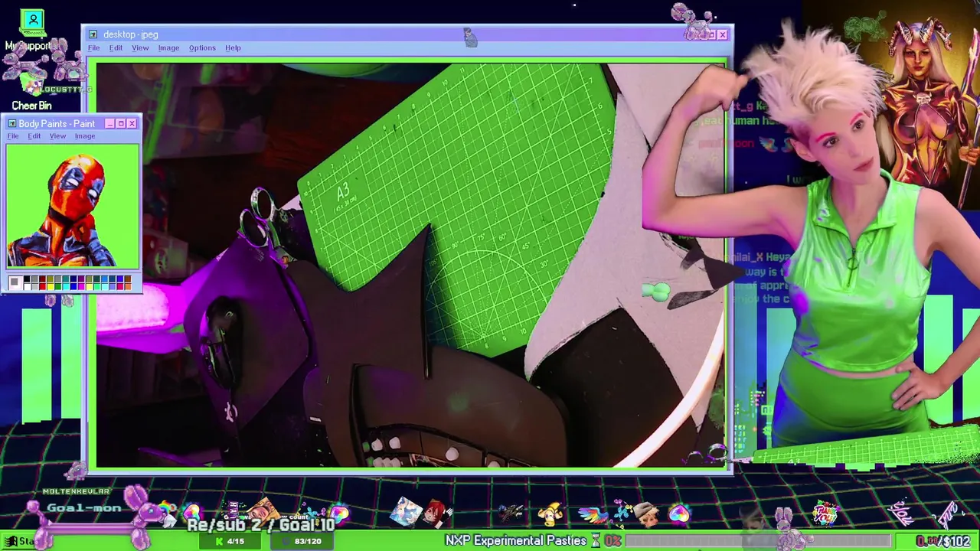Open the Edit menu in desktop - jpeg window

116,47
